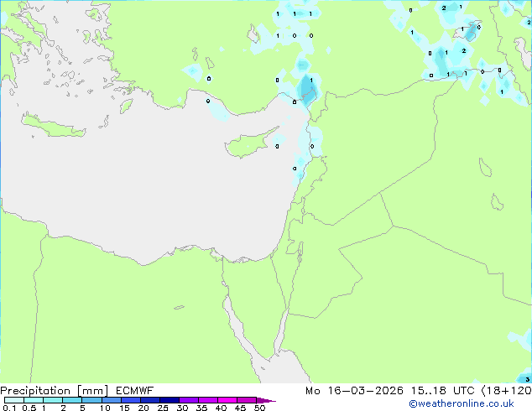Click the 5–10 mm legend color swatch
This screenshot has width=532, height=411.
click(x=91, y=400)
